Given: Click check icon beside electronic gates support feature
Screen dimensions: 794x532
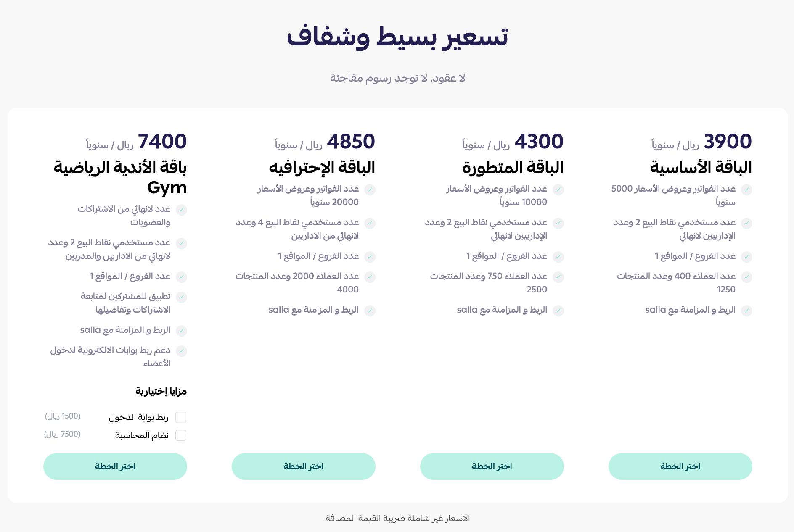Looking at the screenshot, I should (x=181, y=351).
